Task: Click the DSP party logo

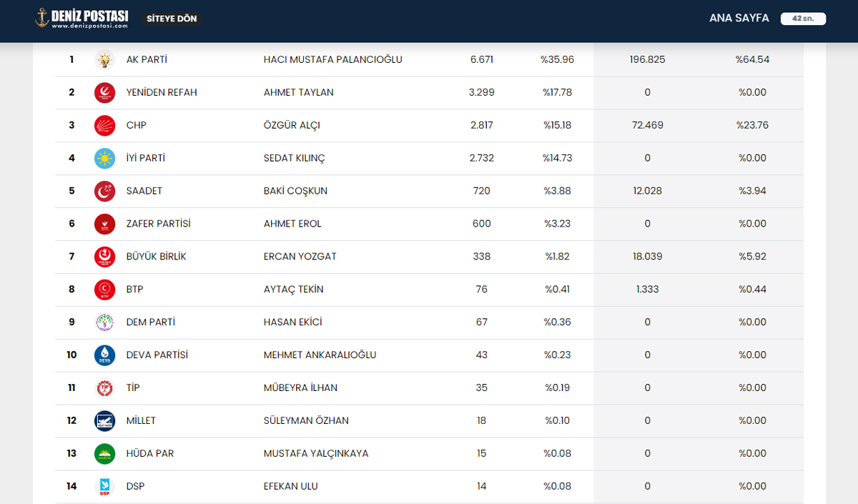Action: [x=104, y=488]
